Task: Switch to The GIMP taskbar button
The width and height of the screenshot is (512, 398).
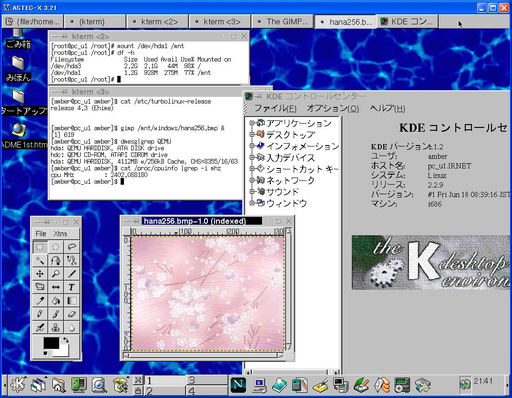Action: (282, 22)
